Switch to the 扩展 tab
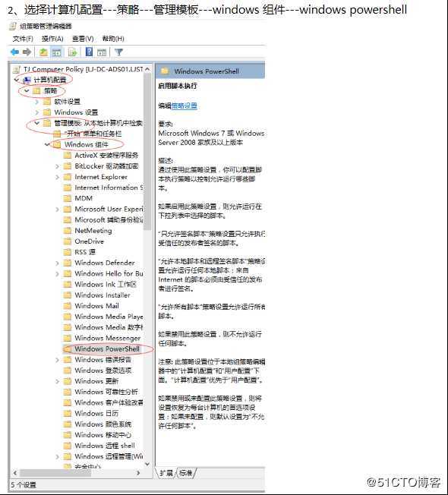 tap(166, 473)
